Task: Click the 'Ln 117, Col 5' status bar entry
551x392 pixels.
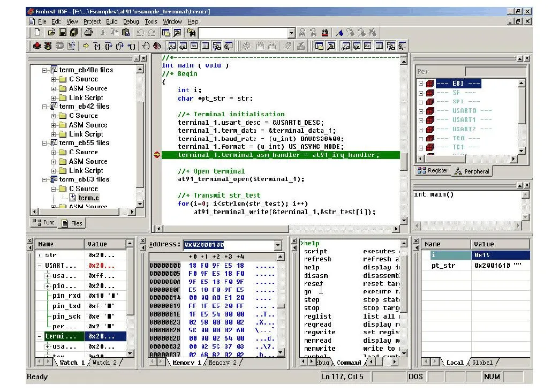Action: (x=343, y=377)
